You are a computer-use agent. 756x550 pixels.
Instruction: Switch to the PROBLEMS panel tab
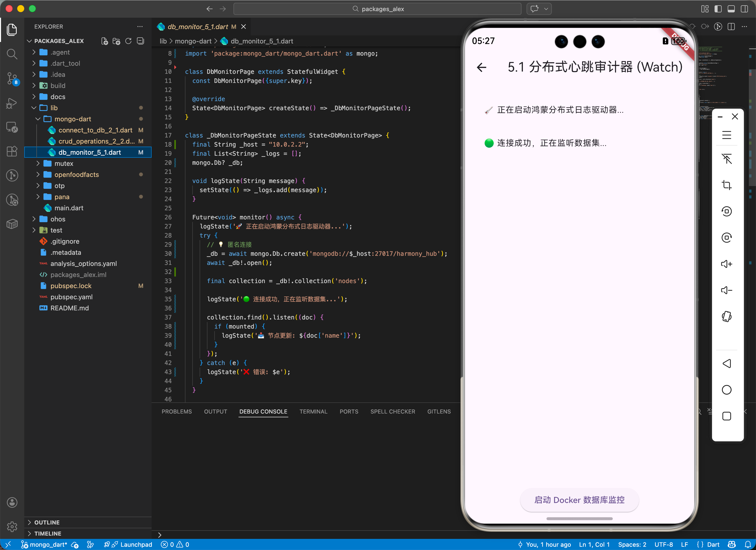click(x=176, y=411)
